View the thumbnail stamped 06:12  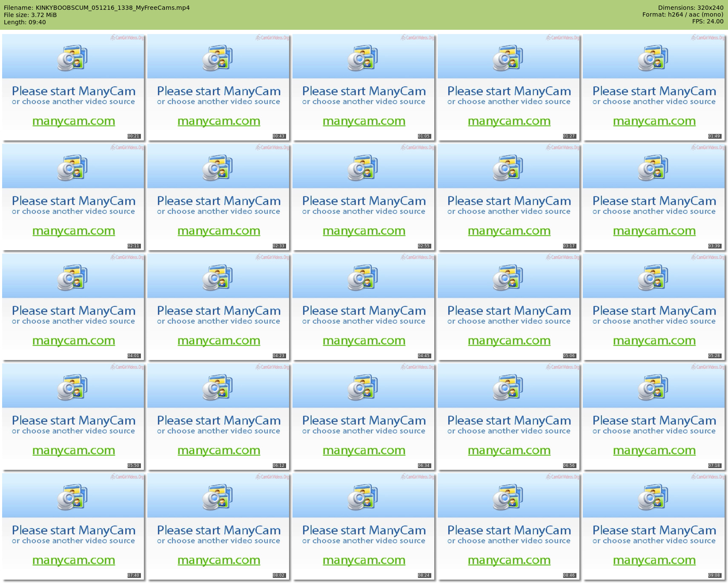tap(218, 417)
